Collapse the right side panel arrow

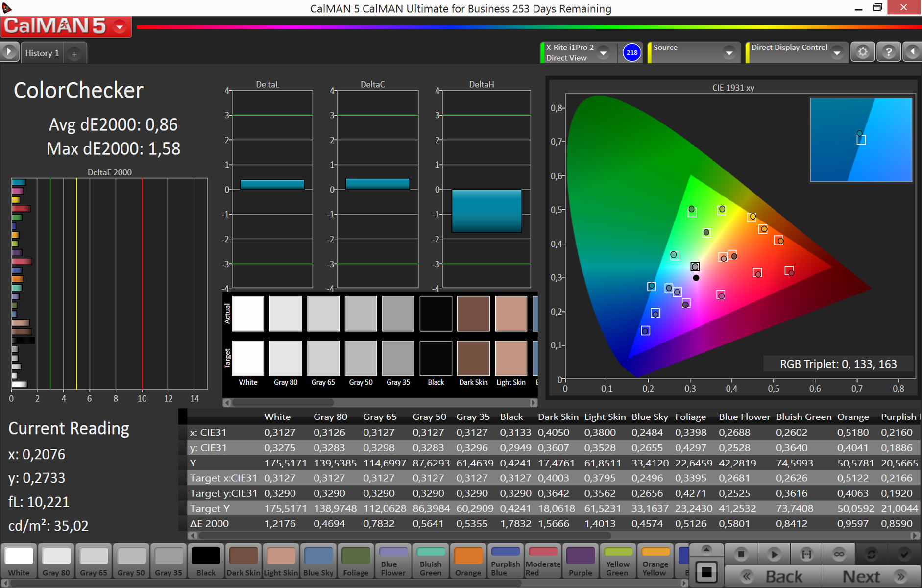[x=912, y=52]
